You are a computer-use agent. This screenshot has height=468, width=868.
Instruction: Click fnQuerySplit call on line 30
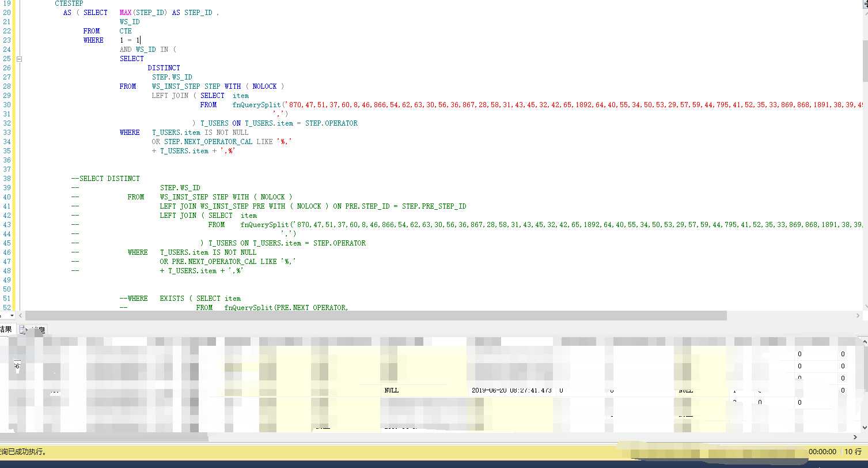pos(256,105)
